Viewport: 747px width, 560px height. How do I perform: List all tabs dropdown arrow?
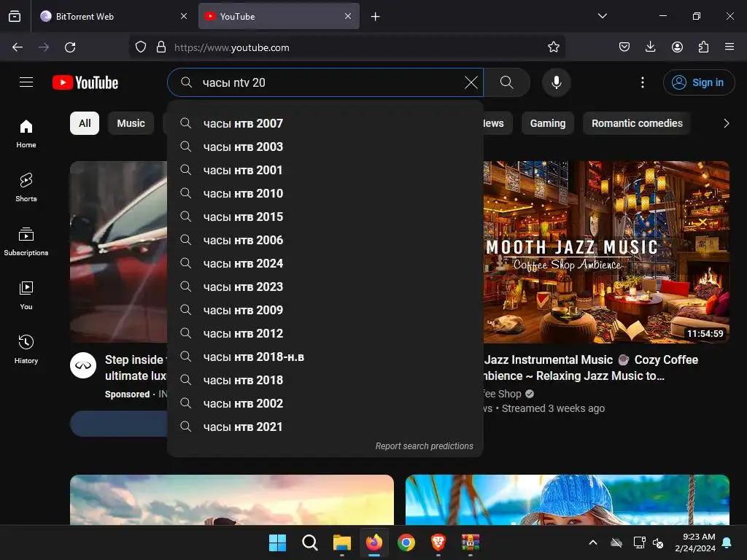coord(602,16)
